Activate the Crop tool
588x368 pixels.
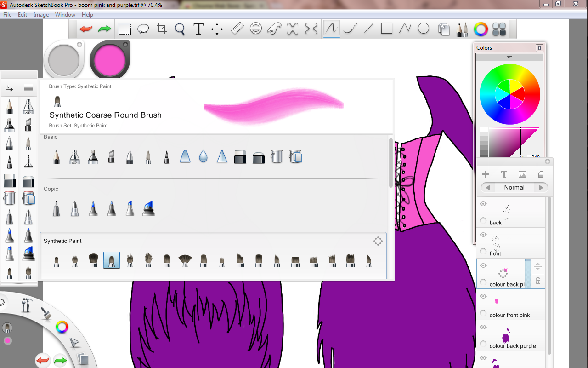pos(162,29)
